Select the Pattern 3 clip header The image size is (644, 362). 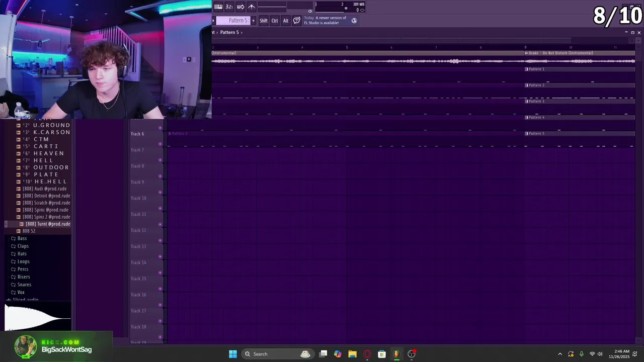click(580, 101)
